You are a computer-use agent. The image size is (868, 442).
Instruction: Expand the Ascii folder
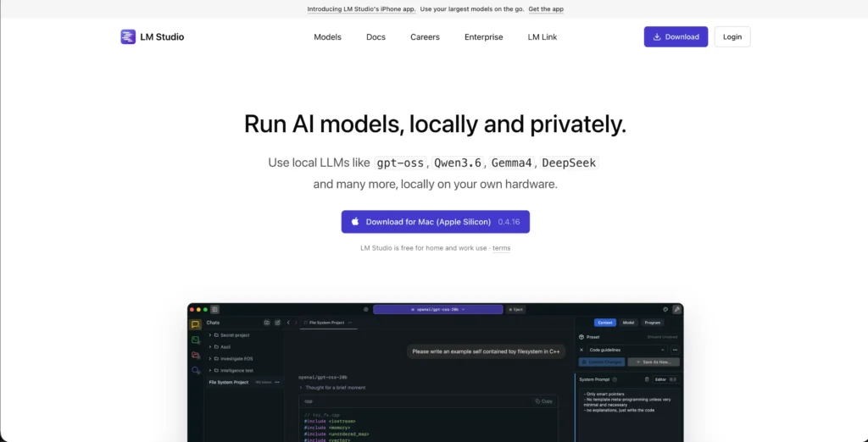(x=210, y=347)
